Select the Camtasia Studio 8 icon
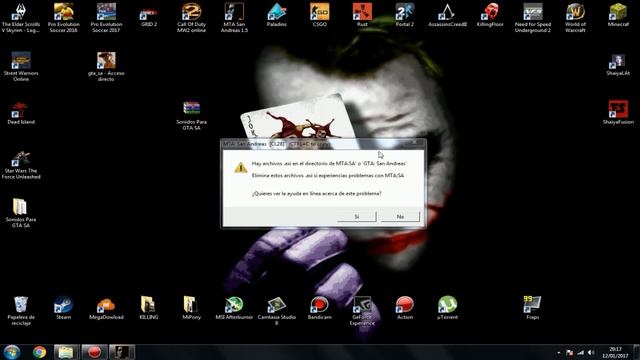640x360 pixels. click(x=277, y=311)
